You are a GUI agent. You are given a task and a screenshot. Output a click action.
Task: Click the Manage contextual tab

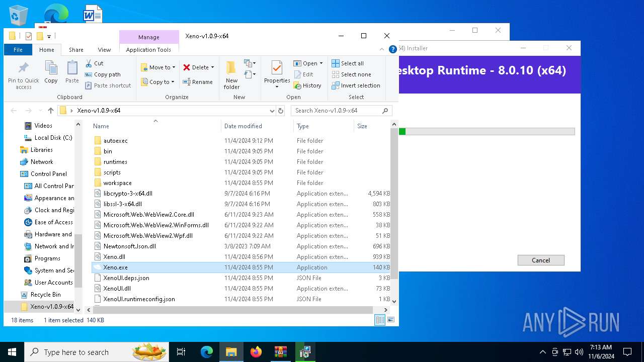pyautogui.click(x=149, y=37)
